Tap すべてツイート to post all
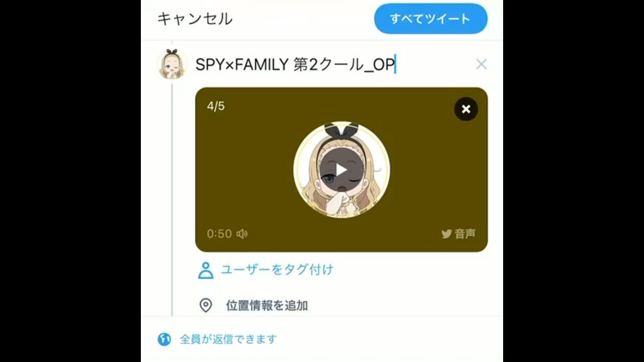Image resolution: width=644 pixels, height=362 pixels. [x=431, y=19]
